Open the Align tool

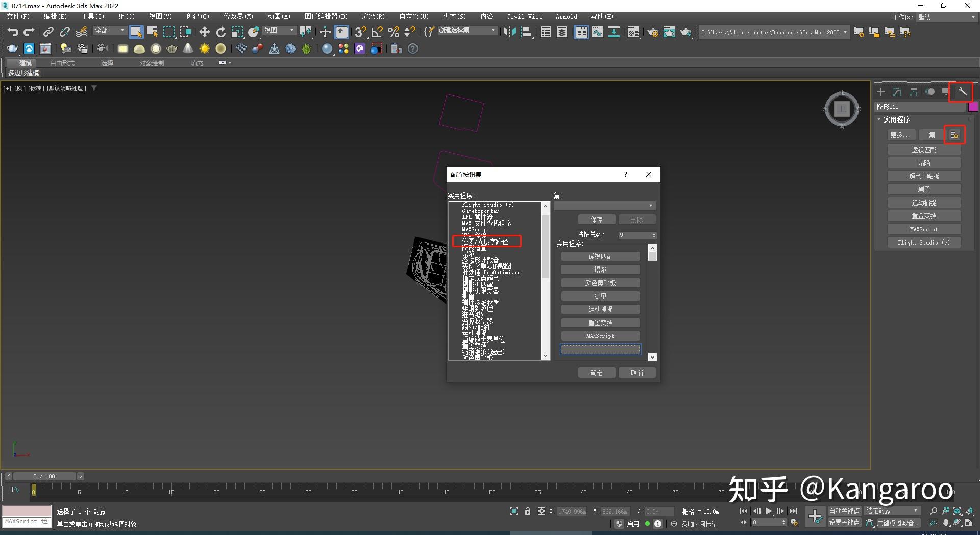(526, 32)
